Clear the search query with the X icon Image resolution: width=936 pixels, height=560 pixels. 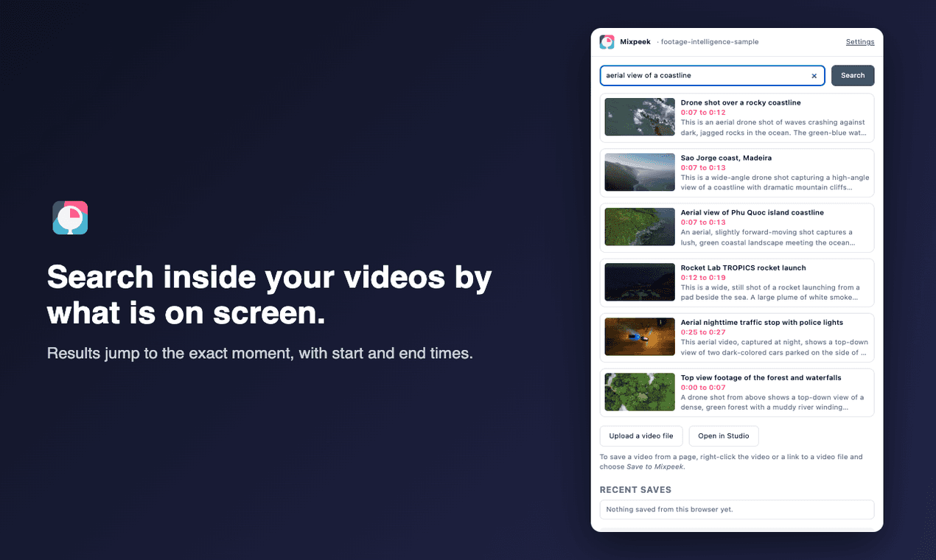click(814, 76)
